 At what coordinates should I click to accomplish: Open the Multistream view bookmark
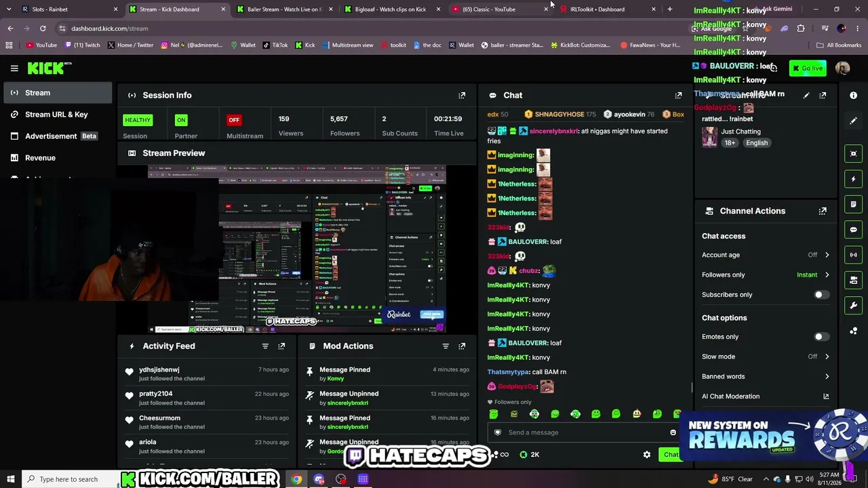coord(347,45)
